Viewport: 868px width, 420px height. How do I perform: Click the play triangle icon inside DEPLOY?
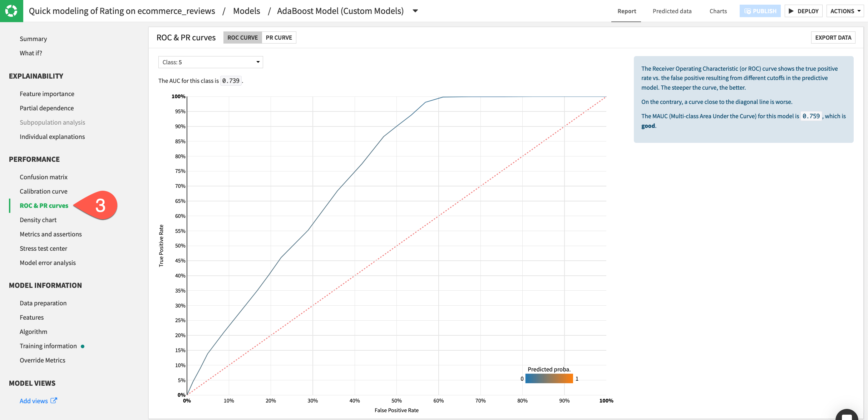[x=791, y=11]
